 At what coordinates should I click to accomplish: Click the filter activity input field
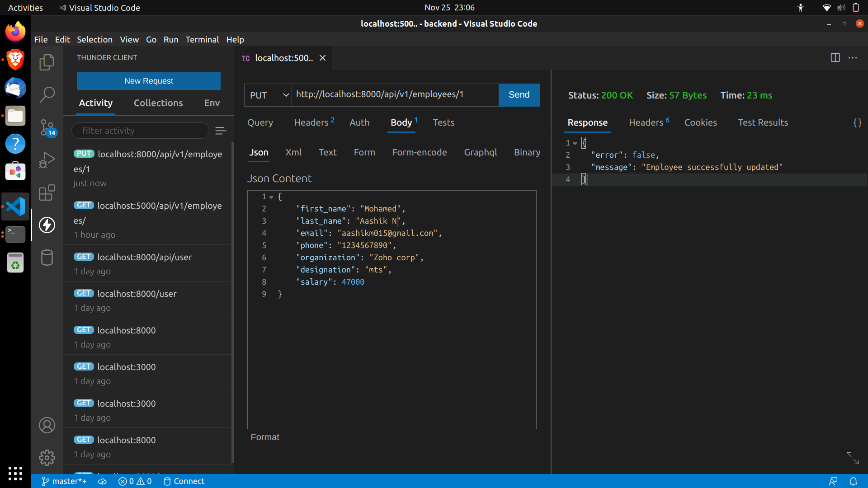tap(140, 131)
